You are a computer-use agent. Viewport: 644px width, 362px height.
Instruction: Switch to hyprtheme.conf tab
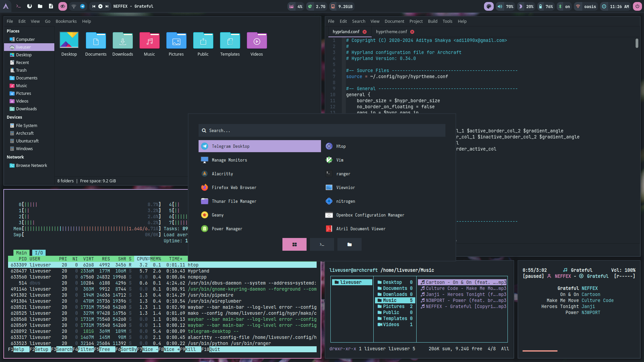pos(391,32)
